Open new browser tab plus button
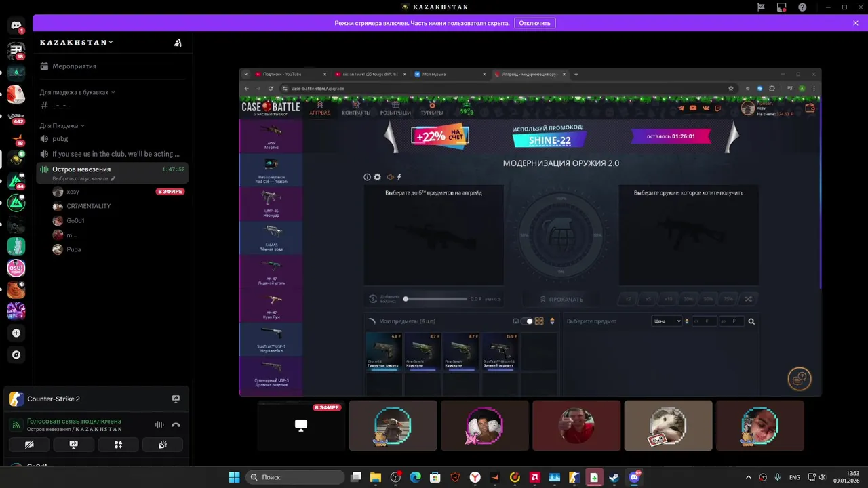Viewport: 868px width, 488px height. click(576, 74)
